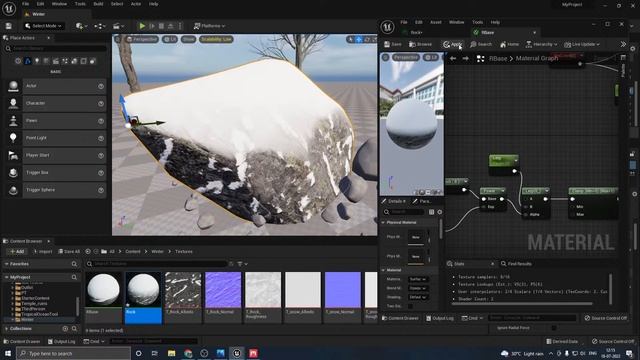This screenshot has width=640, height=360.
Task: Open the Hierarchy dropdown
Action: coord(542,44)
